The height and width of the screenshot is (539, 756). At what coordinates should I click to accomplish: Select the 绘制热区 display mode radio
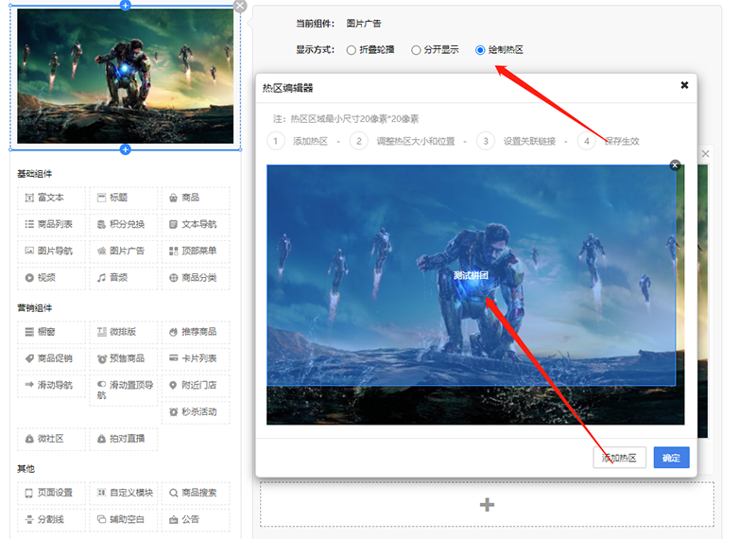(x=480, y=50)
